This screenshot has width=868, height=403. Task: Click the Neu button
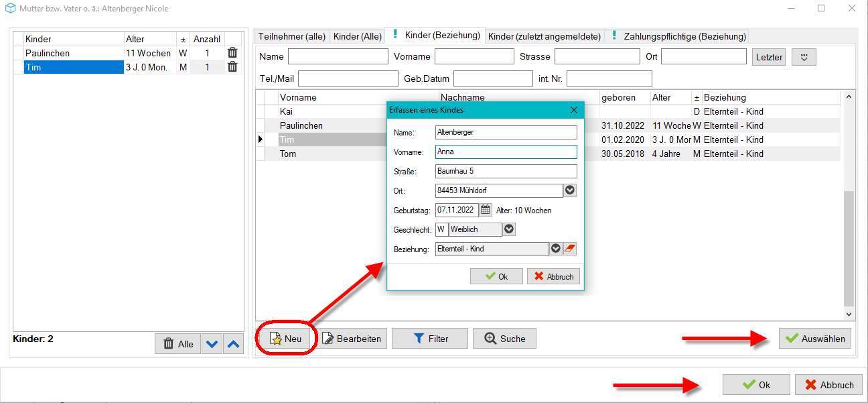(286, 339)
